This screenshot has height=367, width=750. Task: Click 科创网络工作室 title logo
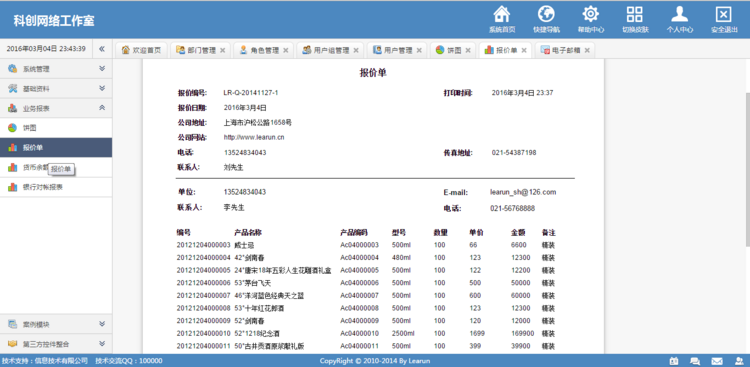coord(54,21)
